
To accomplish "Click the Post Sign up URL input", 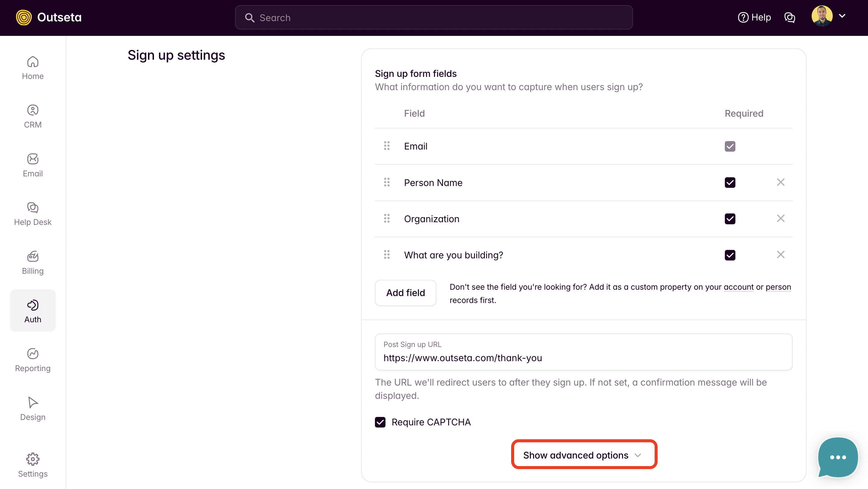I will tap(583, 357).
